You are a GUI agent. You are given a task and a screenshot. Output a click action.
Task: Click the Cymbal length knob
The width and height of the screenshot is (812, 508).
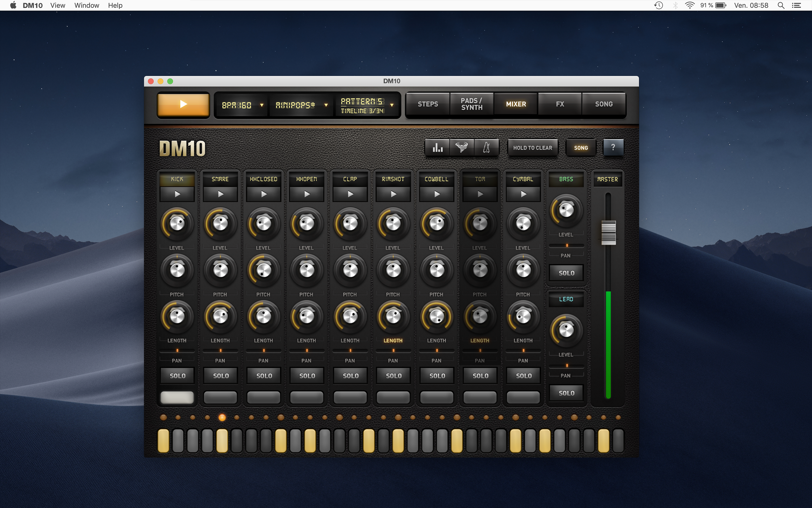pos(523,316)
